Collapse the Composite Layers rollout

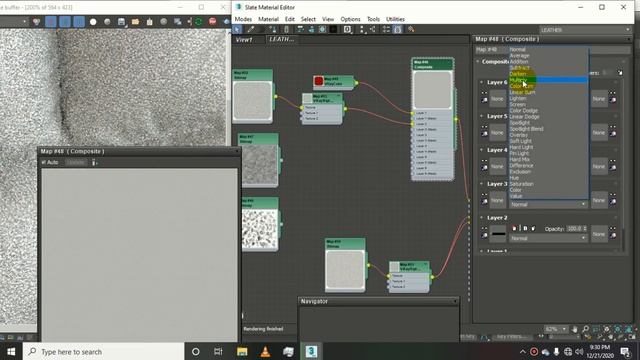(478, 62)
